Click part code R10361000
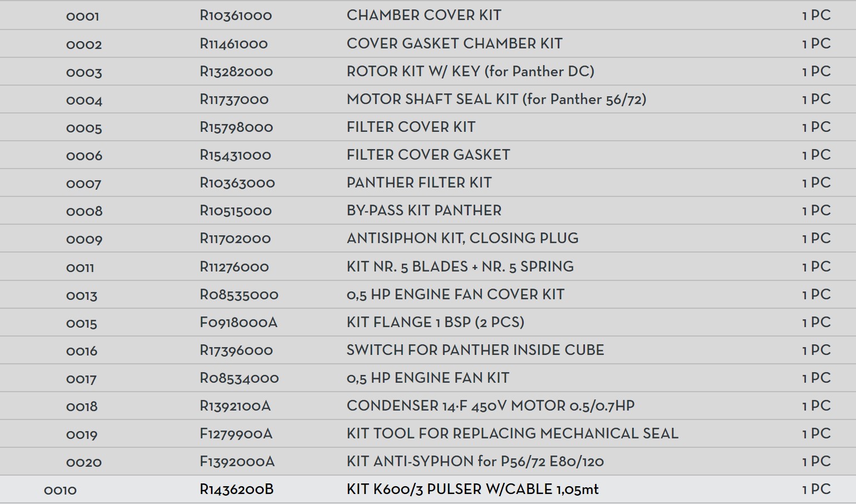Viewport: 856px width, 504px height. tap(235, 16)
